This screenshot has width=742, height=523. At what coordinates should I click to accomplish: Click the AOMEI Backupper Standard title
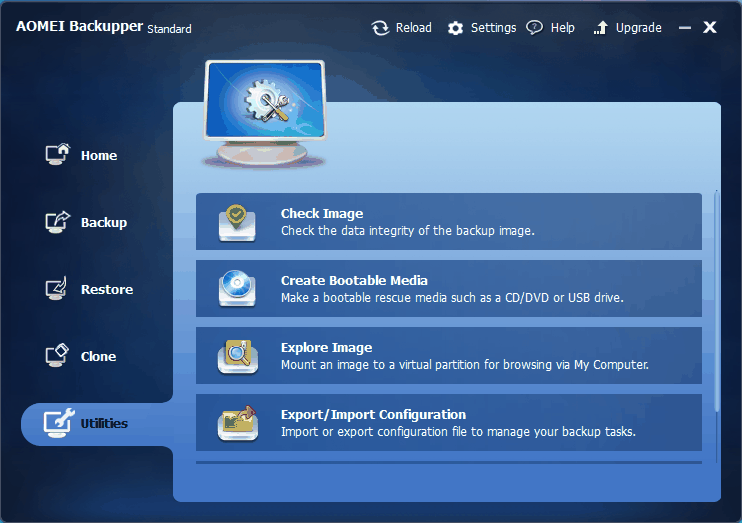[x=104, y=27]
